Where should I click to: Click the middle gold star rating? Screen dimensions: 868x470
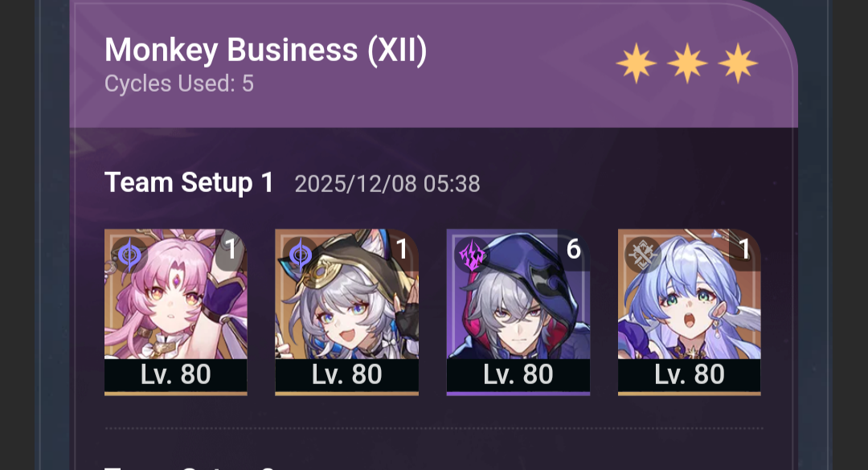pos(687,63)
